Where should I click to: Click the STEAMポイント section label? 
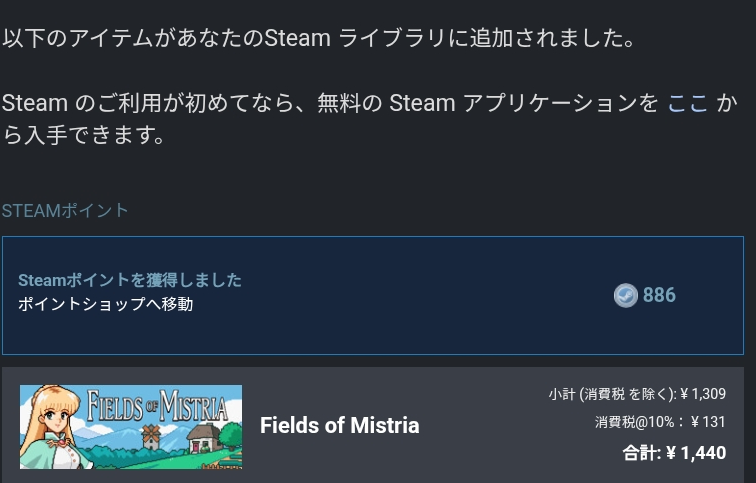click(65, 211)
